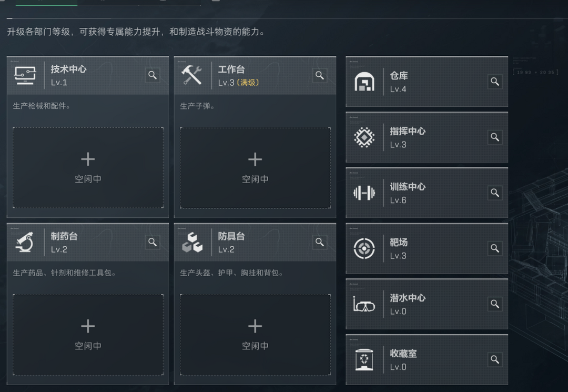Open the magnifier preview for 收藏室
Image resolution: width=568 pixels, height=392 pixels.
coord(494,360)
